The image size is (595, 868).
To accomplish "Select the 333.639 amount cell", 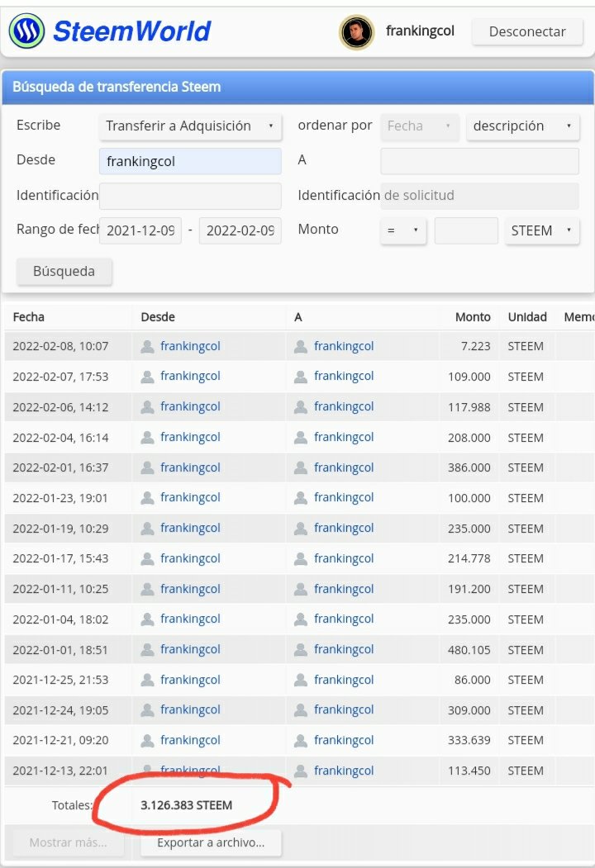I will [469, 741].
